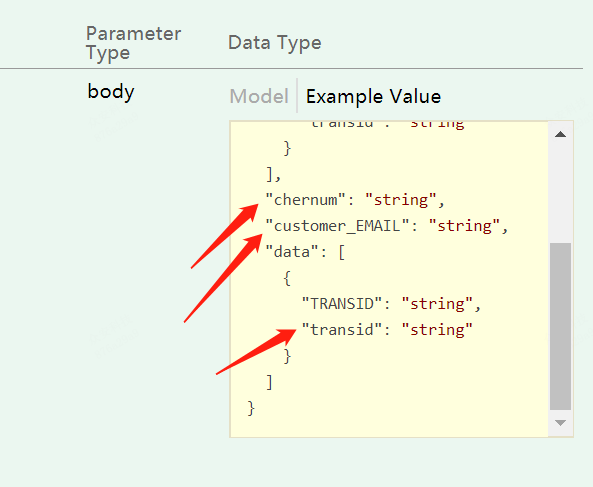Click the final closing curly brace
Image resolution: width=593 pixels, height=487 pixels.
(x=251, y=408)
